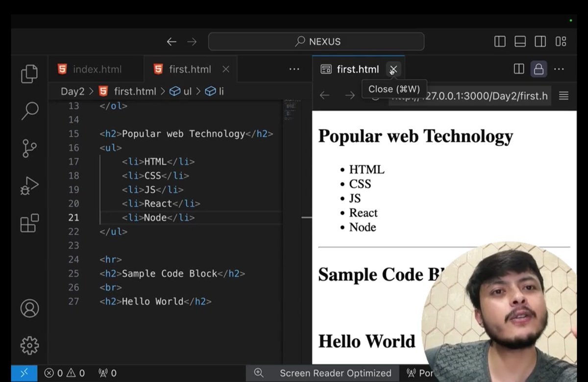Click Popular web Technology heading in preview

[x=416, y=136]
